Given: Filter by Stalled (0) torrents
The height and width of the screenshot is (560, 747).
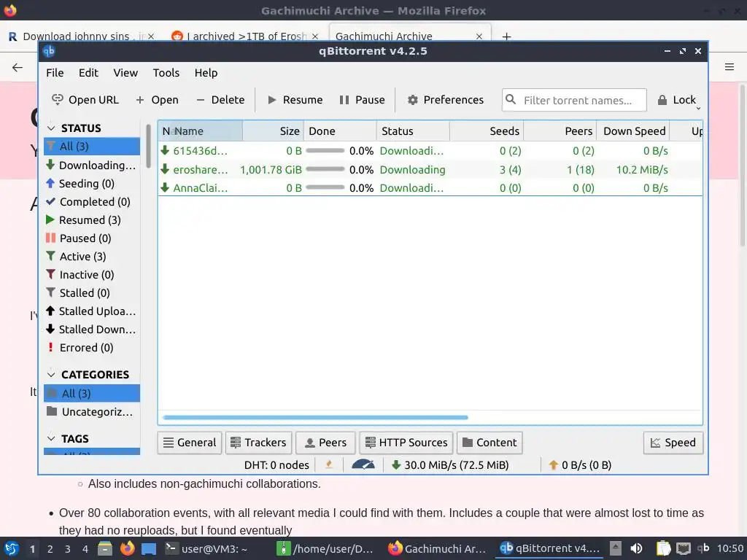Looking at the screenshot, I should click(x=92, y=293).
